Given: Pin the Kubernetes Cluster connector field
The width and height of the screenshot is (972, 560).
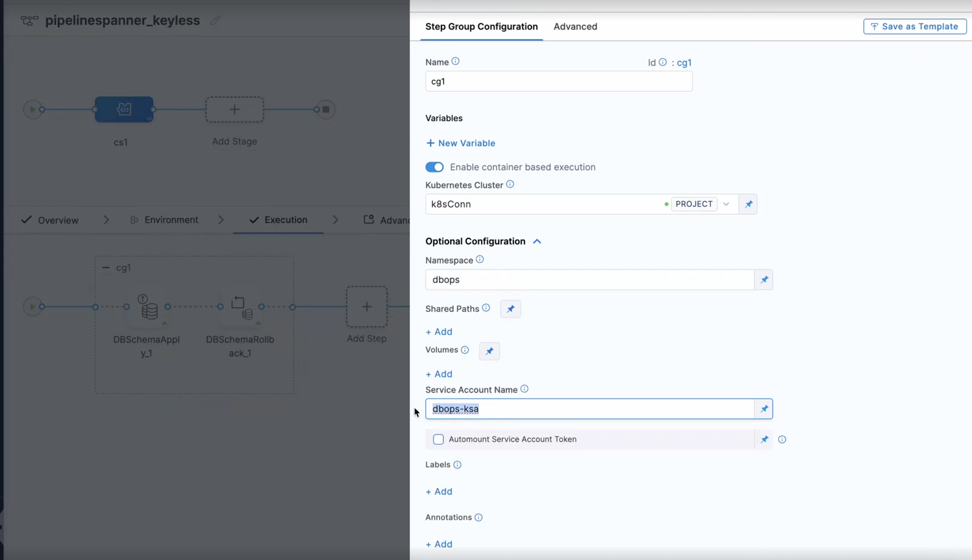Looking at the screenshot, I should [x=748, y=204].
